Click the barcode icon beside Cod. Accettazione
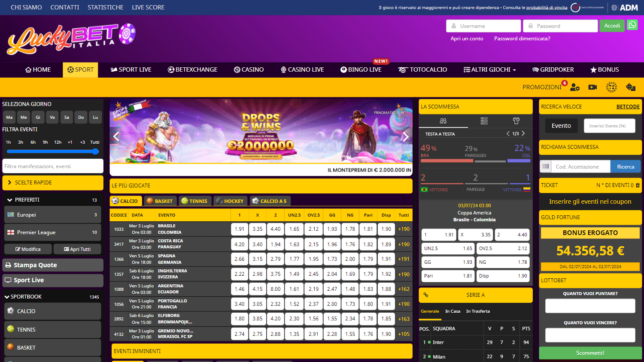The height and width of the screenshot is (362, 644). coord(545,166)
